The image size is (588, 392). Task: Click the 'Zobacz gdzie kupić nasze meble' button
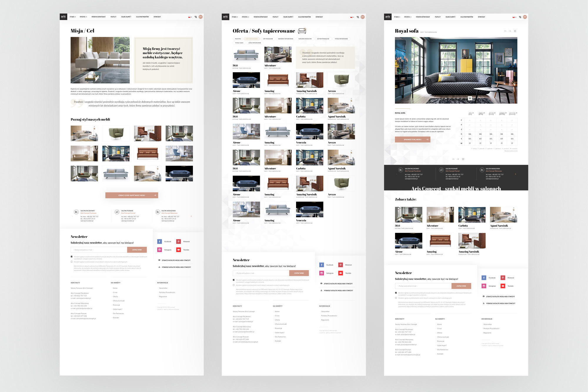(132, 195)
